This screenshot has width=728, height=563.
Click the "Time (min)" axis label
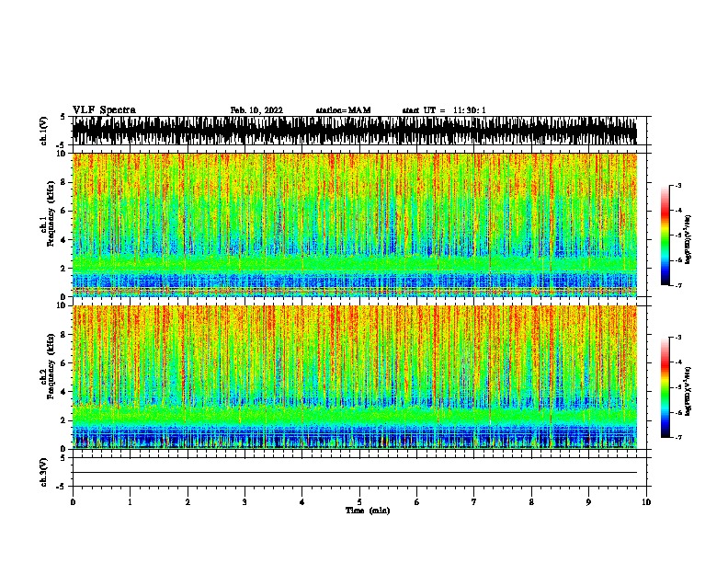point(368,511)
